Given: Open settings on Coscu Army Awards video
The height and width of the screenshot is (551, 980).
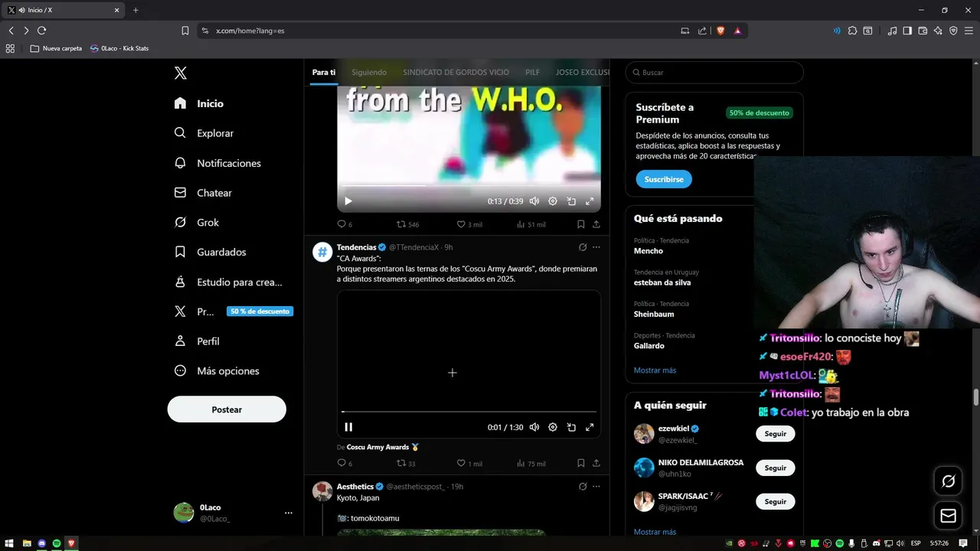Looking at the screenshot, I should [553, 427].
